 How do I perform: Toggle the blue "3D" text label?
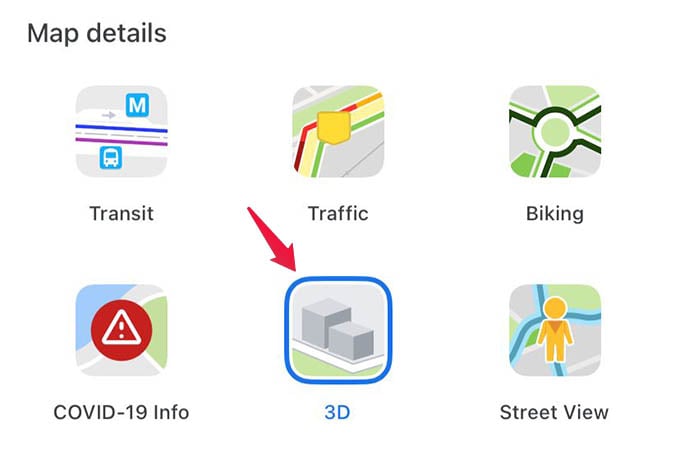pyautogui.click(x=337, y=412)
